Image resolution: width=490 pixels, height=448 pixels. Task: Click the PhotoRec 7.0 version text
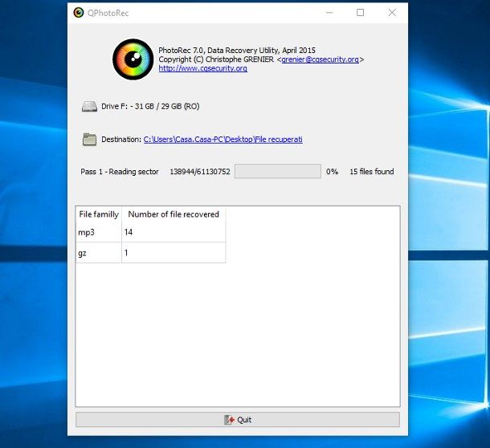point(237,51)
